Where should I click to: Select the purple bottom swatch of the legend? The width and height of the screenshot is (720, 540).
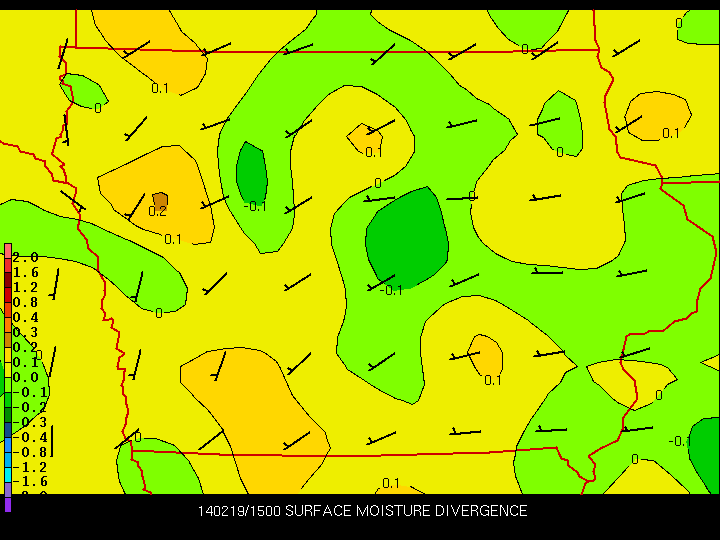tap(8, 505)
